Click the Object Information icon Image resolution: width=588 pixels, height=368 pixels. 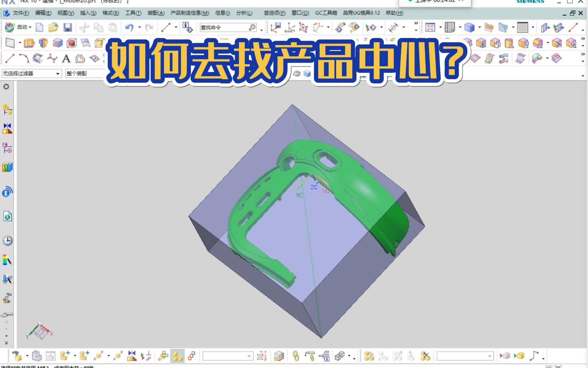pos(187,27)
